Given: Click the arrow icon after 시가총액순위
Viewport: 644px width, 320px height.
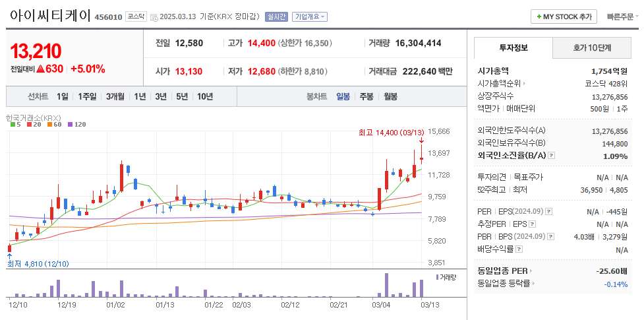Looking at the screenshot, I should 525,84.
